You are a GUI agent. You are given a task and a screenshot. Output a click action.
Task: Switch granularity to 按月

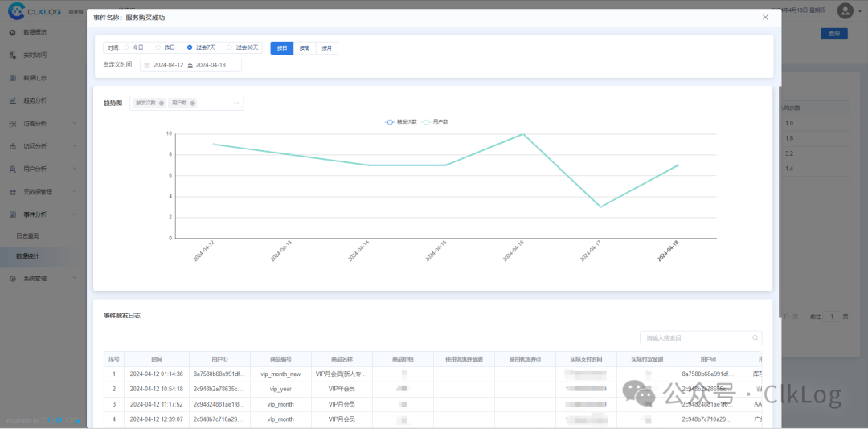pyautogui.click(x=326, y=48)
